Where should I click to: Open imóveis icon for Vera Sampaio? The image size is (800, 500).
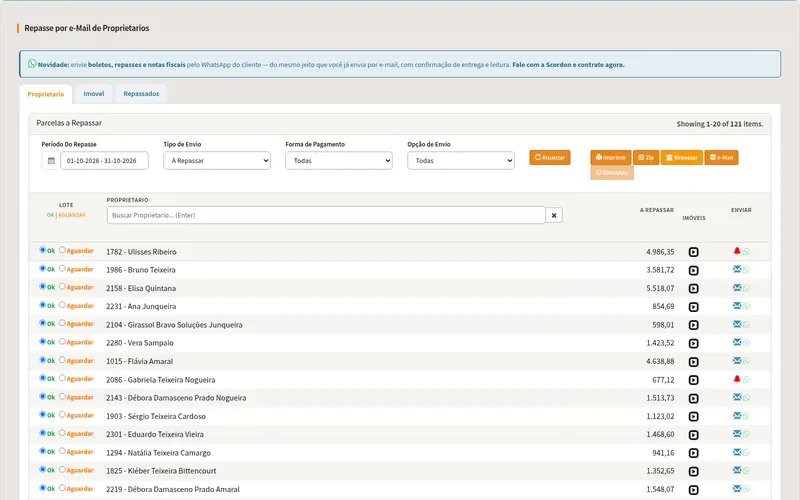pos(693,343)
